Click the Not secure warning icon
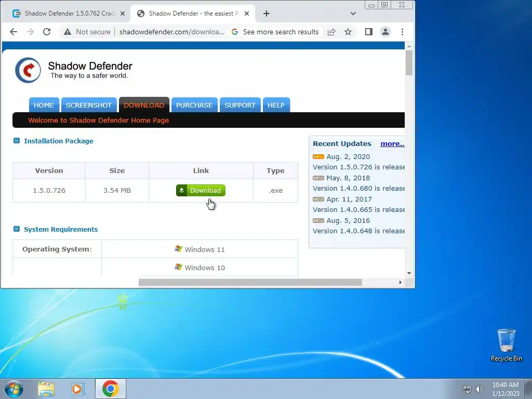 pyautogui.click(x=68, y=32)
